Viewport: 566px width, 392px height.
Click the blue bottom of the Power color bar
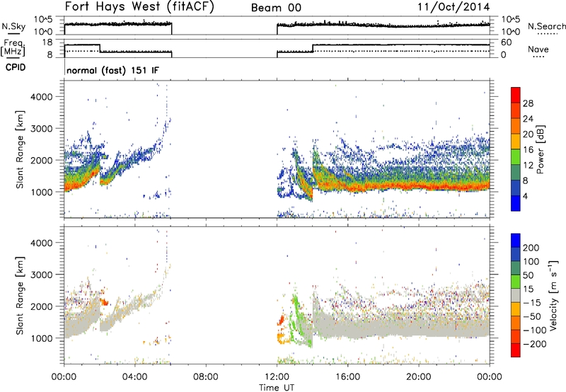(516, 203)
